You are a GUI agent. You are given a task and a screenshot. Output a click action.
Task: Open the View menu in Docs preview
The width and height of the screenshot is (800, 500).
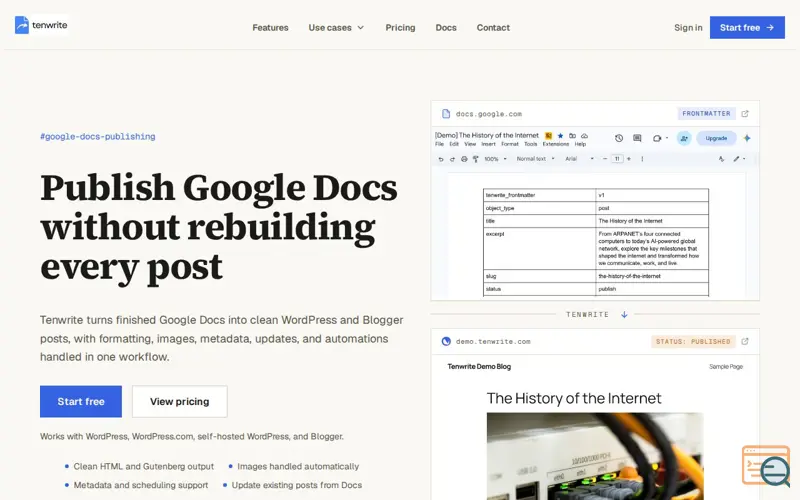(x=470, y=144)
